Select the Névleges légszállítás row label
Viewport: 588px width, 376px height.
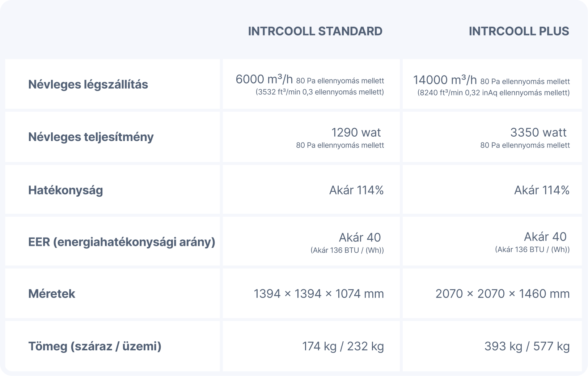(x=88, y=85)
